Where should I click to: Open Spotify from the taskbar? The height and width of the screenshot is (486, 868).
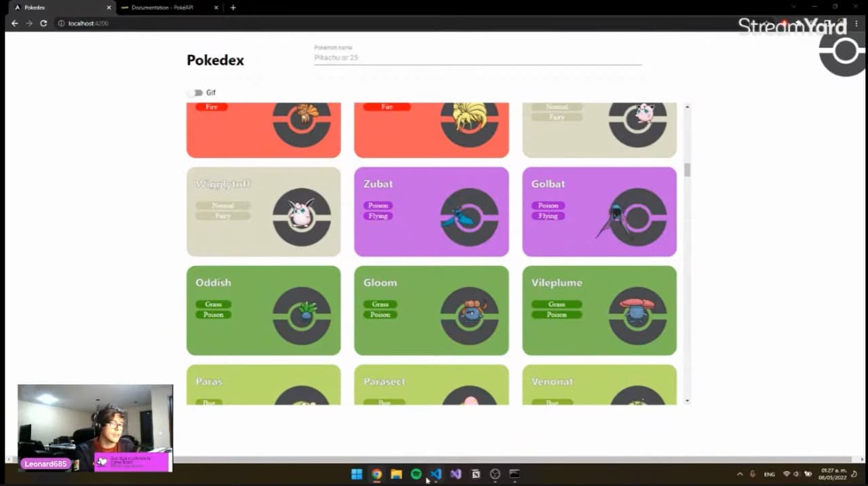click(416, 474)
